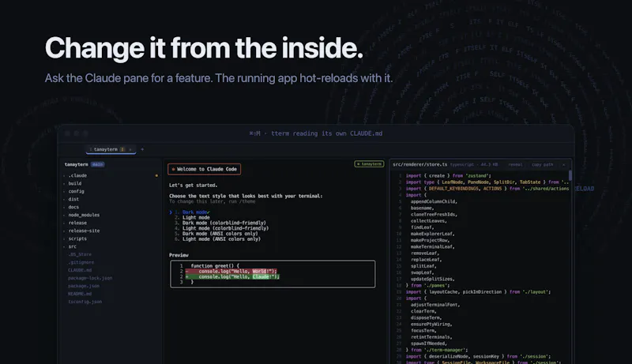Click the updateSplitSizes line in code
The height and width of the screenshot is (364, 632).
432,279
